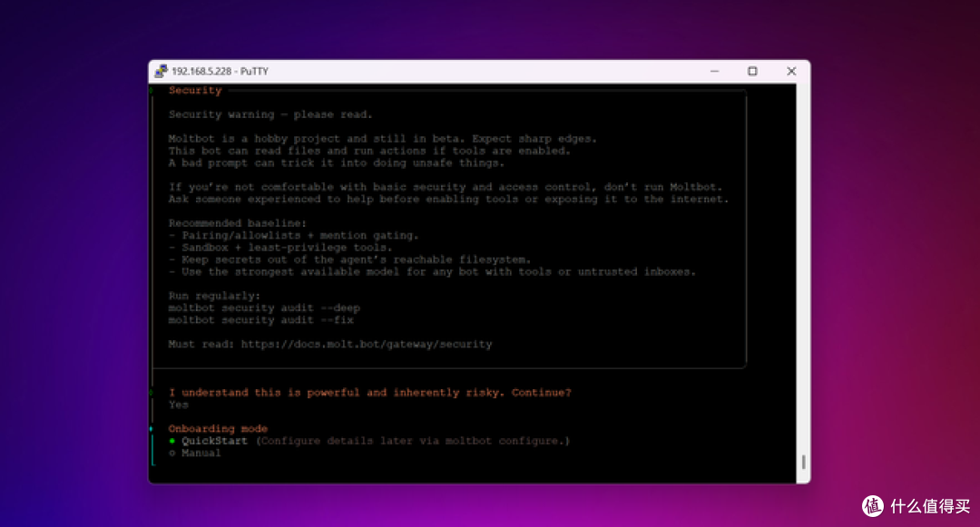Click 'Security warning — please read.' line
980x527 pixels.
[270, 115]
